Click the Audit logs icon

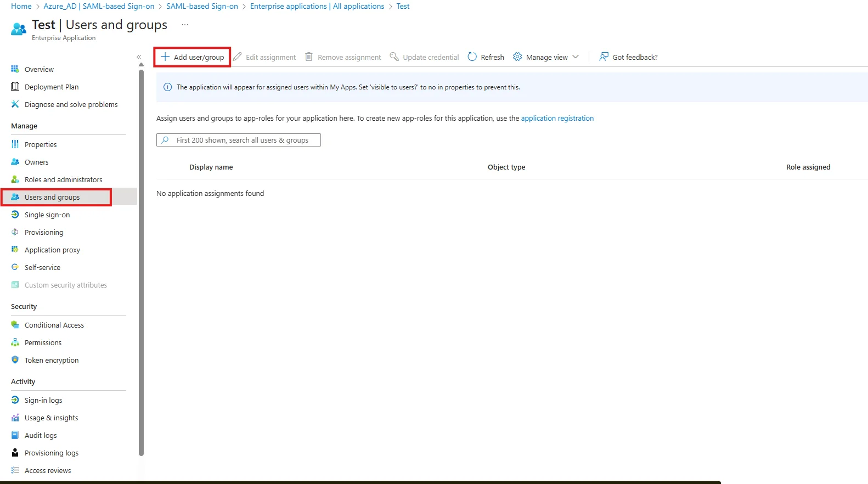15,435
